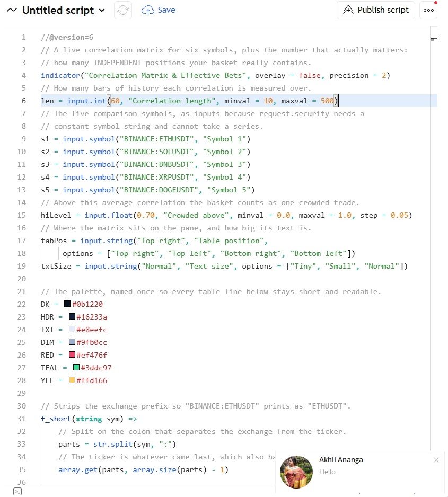This screenshot has height=497, width=448.
Task: Open color picker for HDR swatch #16233a
Action: click(x=72, y=316)
